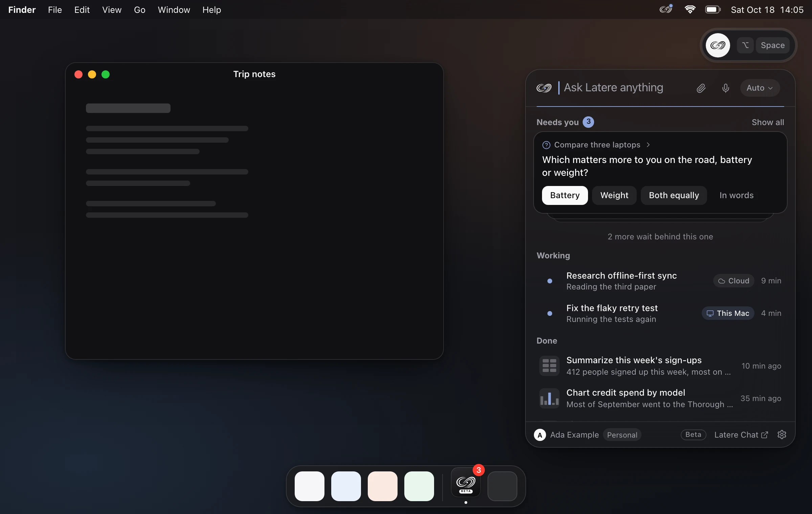Click the Trip notes window title

click(254, 74)
